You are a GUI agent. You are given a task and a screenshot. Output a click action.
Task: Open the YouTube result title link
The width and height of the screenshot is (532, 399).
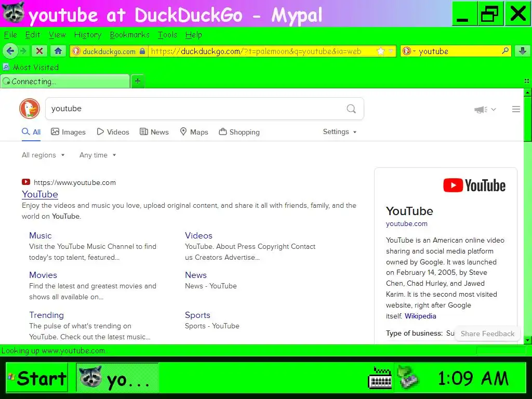point(39,194)
